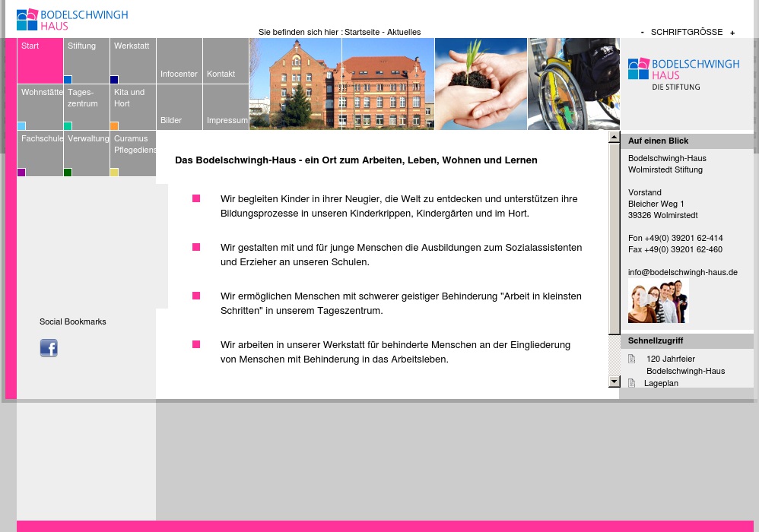Click the Die Stiftung logo in sidebar

point(683,74)
